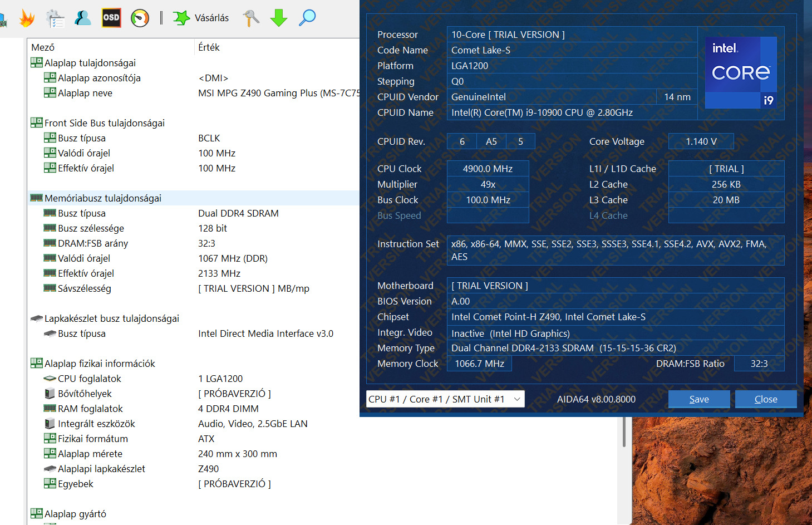Click icon beside Integrált eszközök
The height and width of the screenshot is (525, 812).
(50, 424)
